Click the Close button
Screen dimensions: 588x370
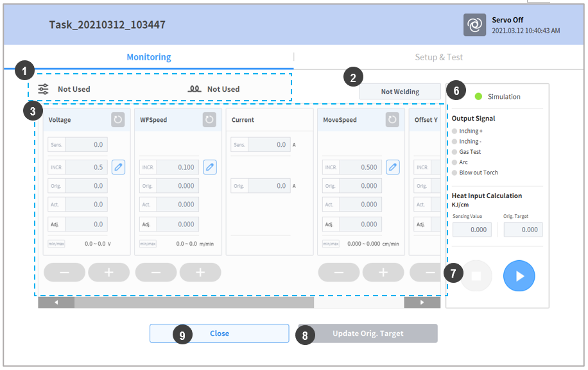pos(220,333)
